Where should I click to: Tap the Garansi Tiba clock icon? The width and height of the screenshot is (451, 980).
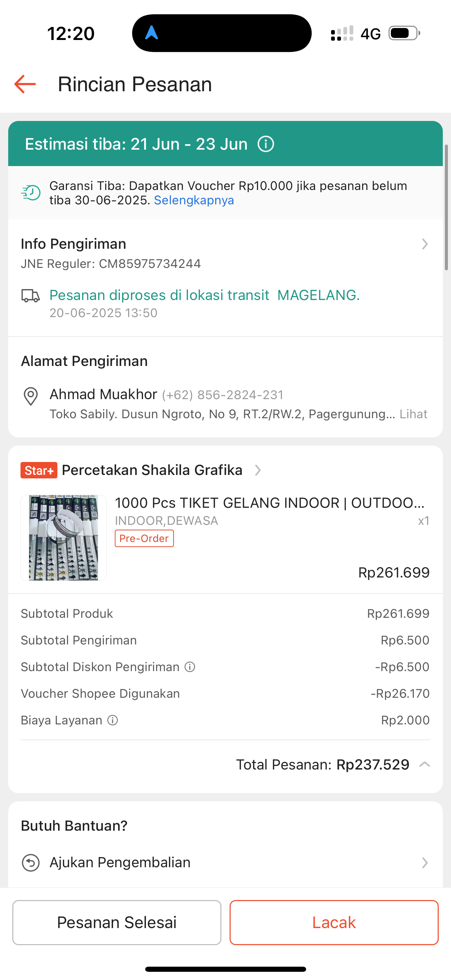[x=31, y=193]
